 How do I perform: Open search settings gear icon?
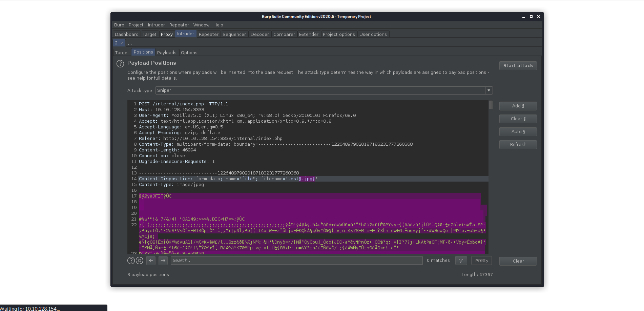(x=140, y=261)
